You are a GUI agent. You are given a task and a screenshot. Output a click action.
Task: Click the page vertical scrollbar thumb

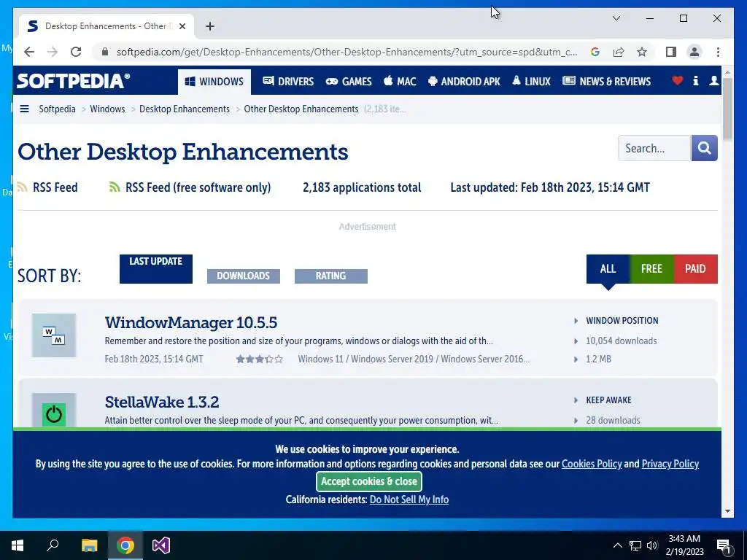[727, 109]
